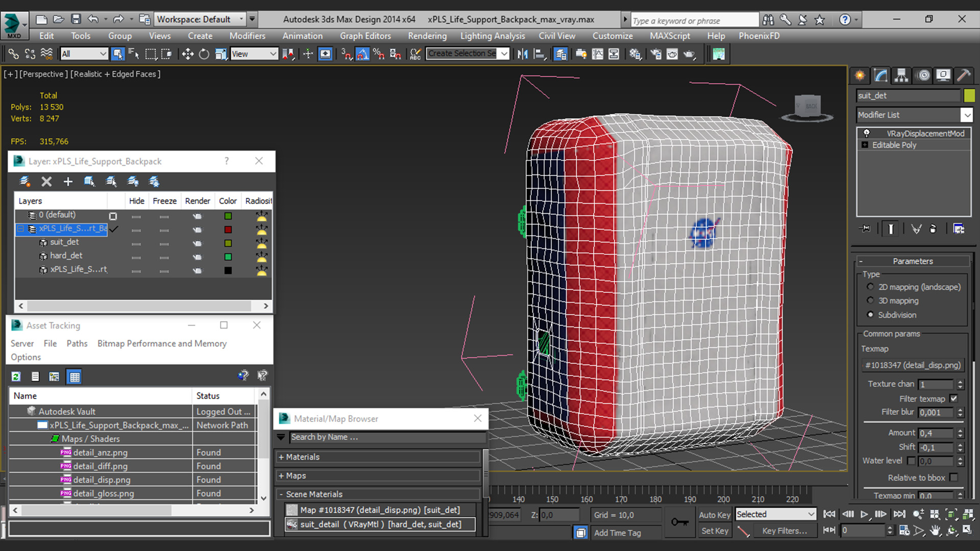
Task: Refresh the Asset Tracking list
Action: click(x=16, y=377)
